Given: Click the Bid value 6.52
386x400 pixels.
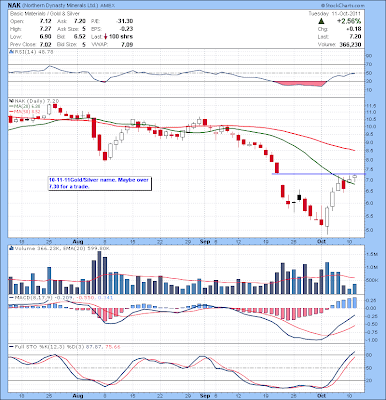Looking at the screenshot, I should coord(80,37).
